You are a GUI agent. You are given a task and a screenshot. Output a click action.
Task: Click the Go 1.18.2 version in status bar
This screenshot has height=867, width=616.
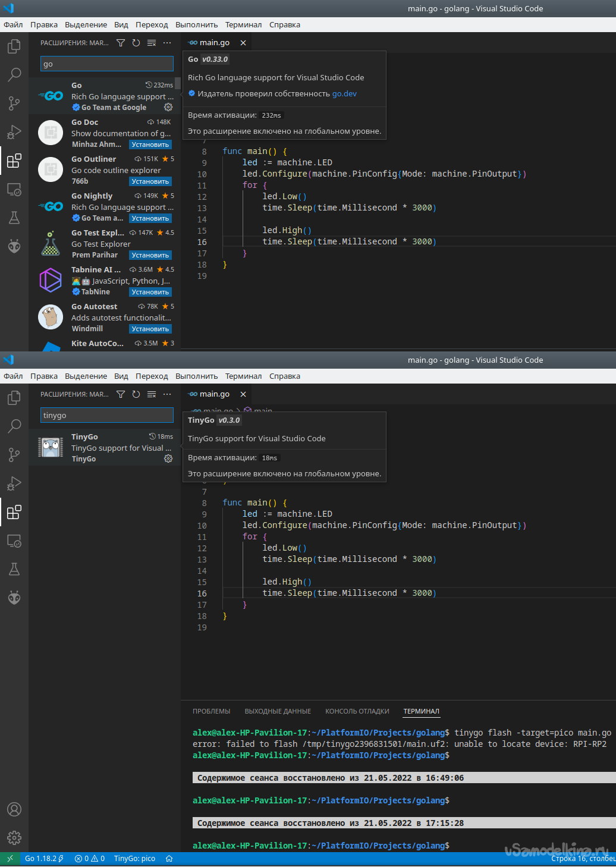pos(44,859)
